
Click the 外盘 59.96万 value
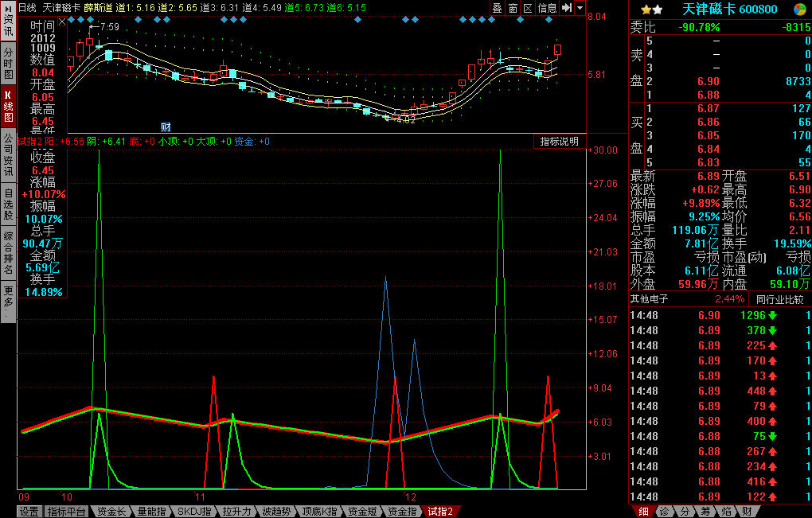[x=699, y=284]
